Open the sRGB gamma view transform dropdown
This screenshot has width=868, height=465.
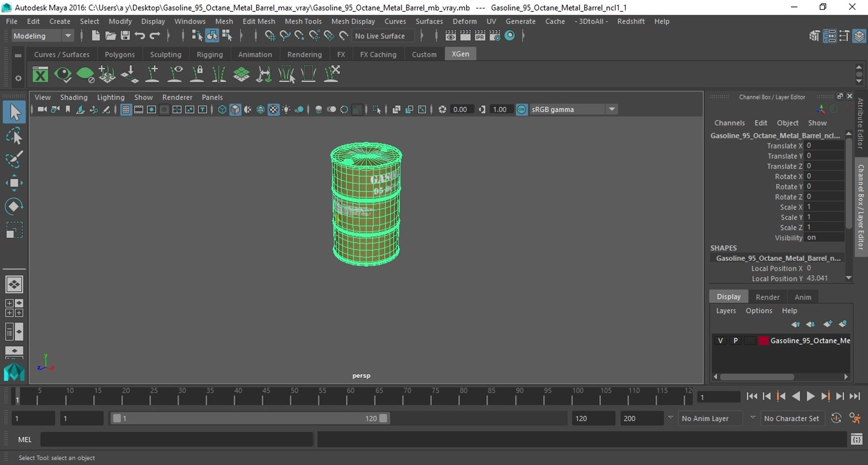pyautogui.click(x=573, y=109)
